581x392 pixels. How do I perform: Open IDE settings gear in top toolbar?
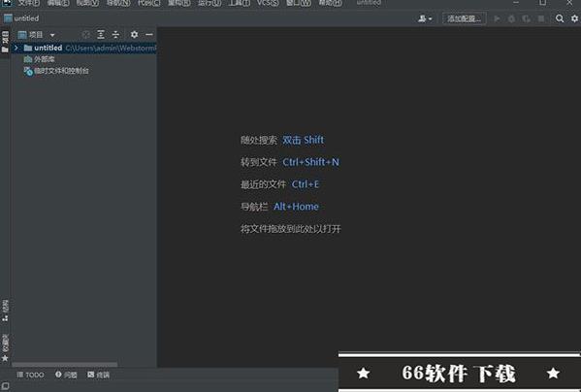pyautogui.click(x=575, y=18)
